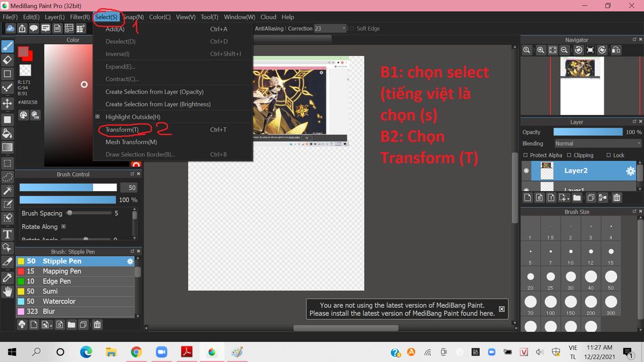The height and width of the screenshot is (362, 644).
Task: Open the Layer(L) menu
Action: click(55, 17)
